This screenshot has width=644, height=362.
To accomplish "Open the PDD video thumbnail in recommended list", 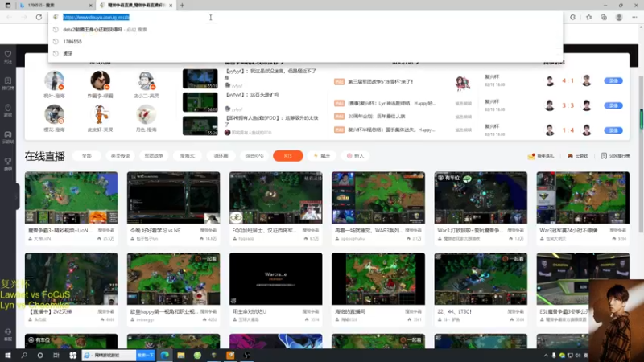I will 200,125.
